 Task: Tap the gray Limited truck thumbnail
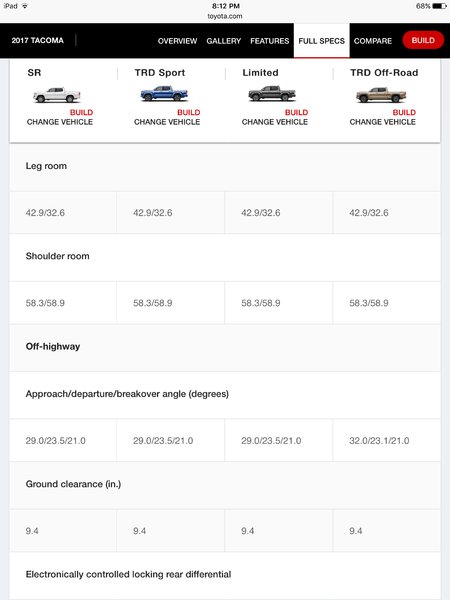pyautogui.click(x=272, y=93)
